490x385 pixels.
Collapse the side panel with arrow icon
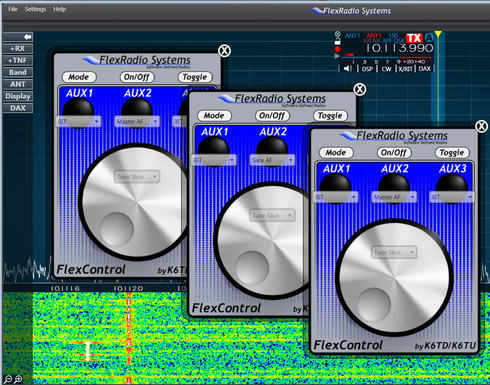[27, 37]
